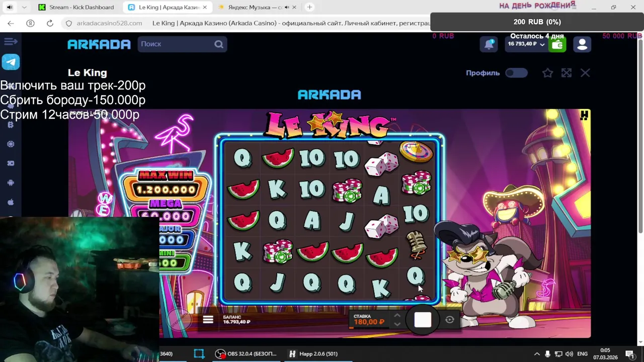Open the notifications bell icon
The height and width of the screenshot is (362, 644).
(x=489, y=44)
